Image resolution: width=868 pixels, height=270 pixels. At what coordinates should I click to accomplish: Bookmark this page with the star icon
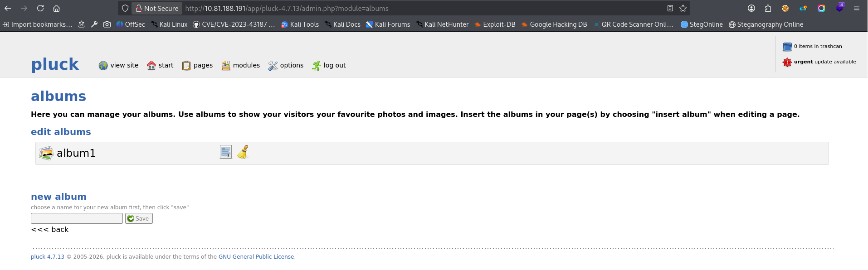click(683, 8)
